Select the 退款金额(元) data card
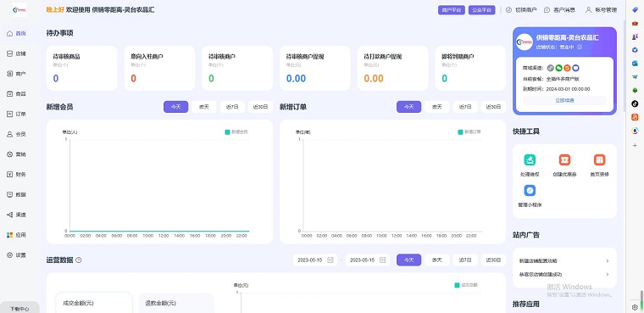Viewport: 644px width, 313px height. pos(176,303)
